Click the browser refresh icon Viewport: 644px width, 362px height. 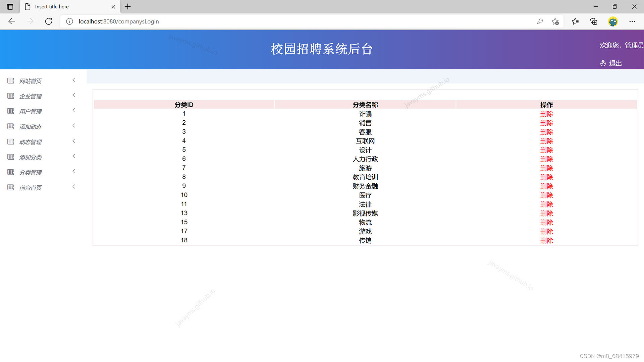point(49,21)
